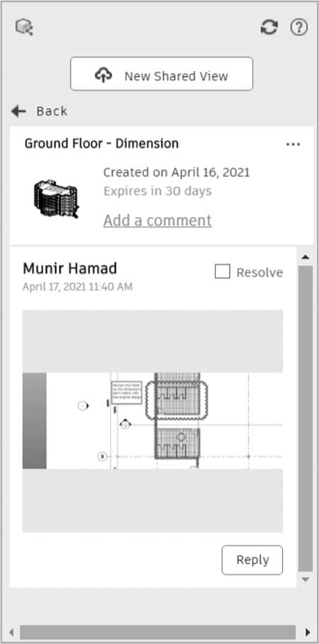Open the help question mark icon

pyautogui.click(x=299, y=28)
